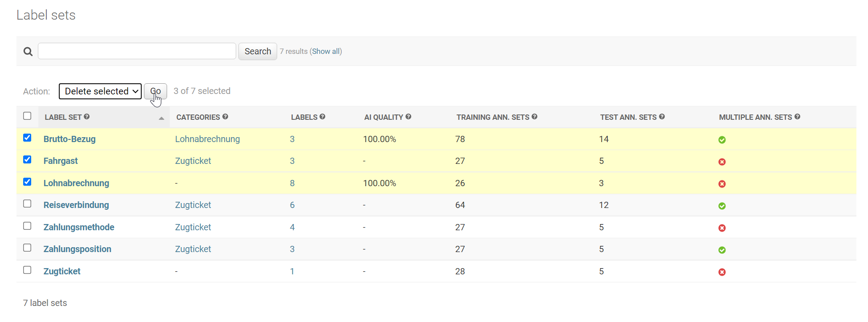This screenshot has height=322, width=868.
Task: Open Zugticket category in Zahlungsposition row
Action: tap(193, 249)
